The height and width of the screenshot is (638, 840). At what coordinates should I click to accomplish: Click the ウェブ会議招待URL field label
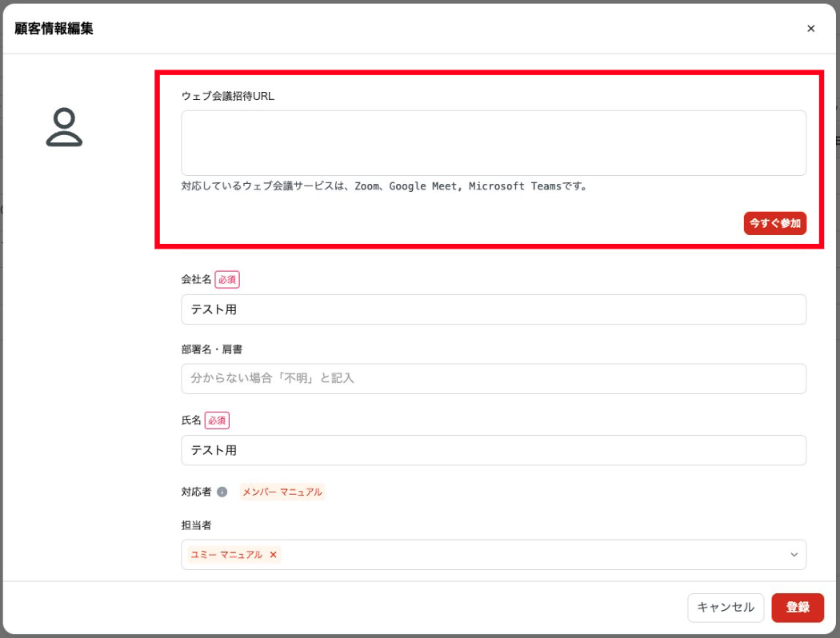(x=228, y=95)
